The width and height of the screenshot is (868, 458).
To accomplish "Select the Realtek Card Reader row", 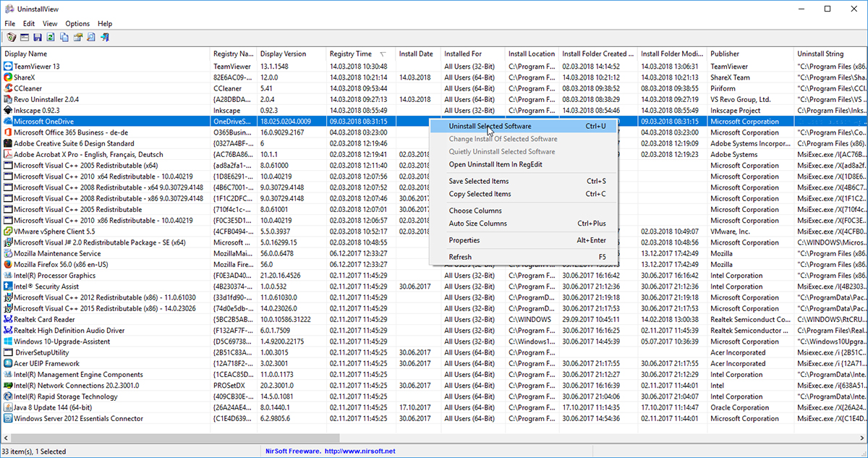I will tap(434, 320).
